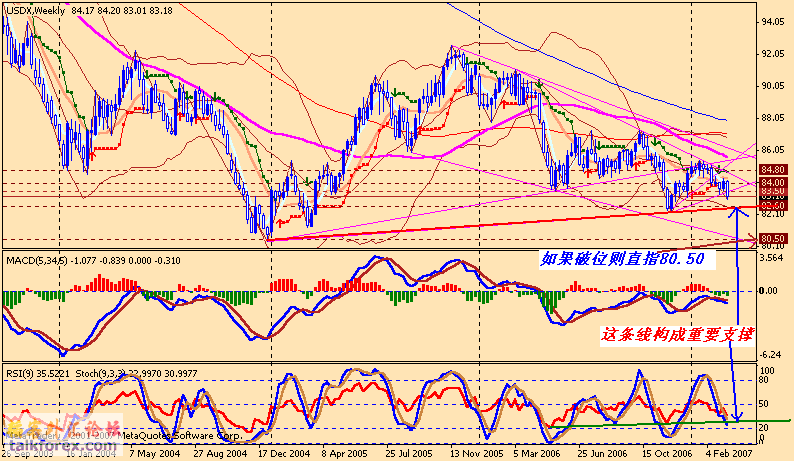The width and height of the screenshot is (794, 461).
Task: Select the 84.80 horizontal level price tag
Action: point(772,170)
